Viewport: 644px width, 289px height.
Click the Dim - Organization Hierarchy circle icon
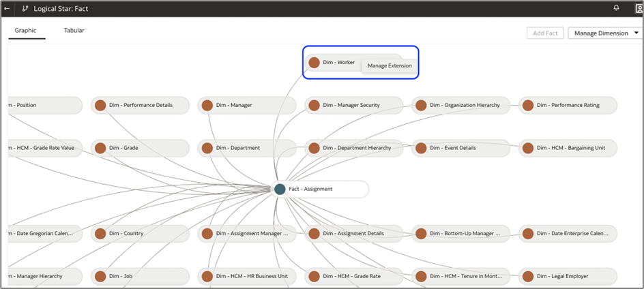pos(421,106)
